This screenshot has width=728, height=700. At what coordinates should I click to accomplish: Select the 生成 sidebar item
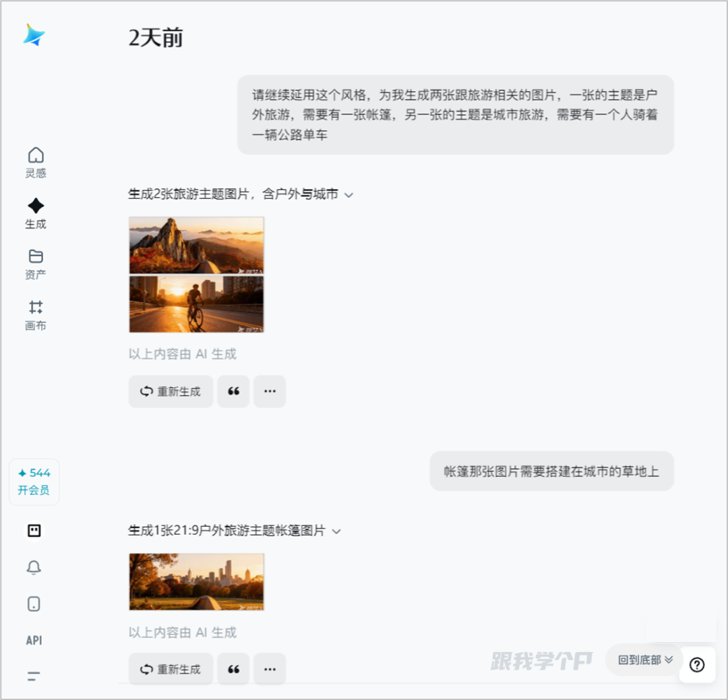(36, 214)
